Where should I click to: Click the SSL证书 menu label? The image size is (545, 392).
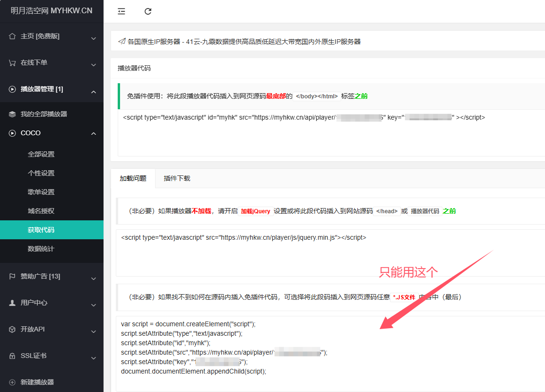point(34,356)
